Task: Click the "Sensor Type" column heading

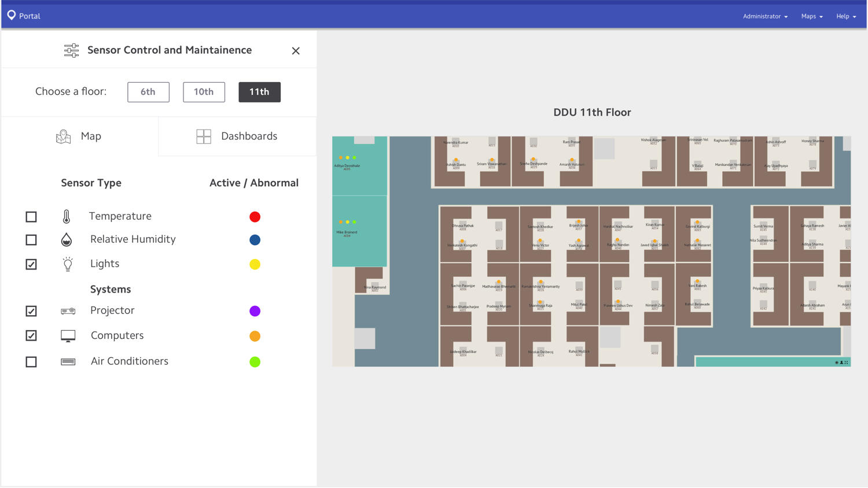Action: (x=91, y=183)
